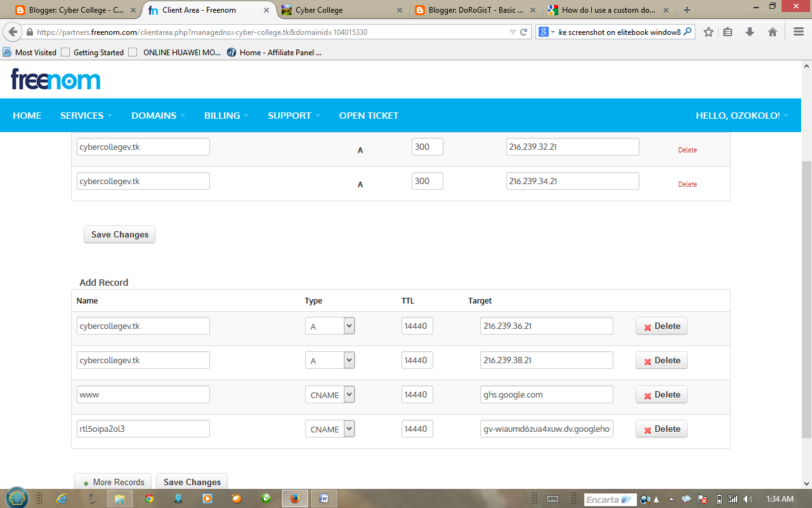Open a new tab with the plus button
The height and width of the screenshot is (508, 812).
click(687, 10)
